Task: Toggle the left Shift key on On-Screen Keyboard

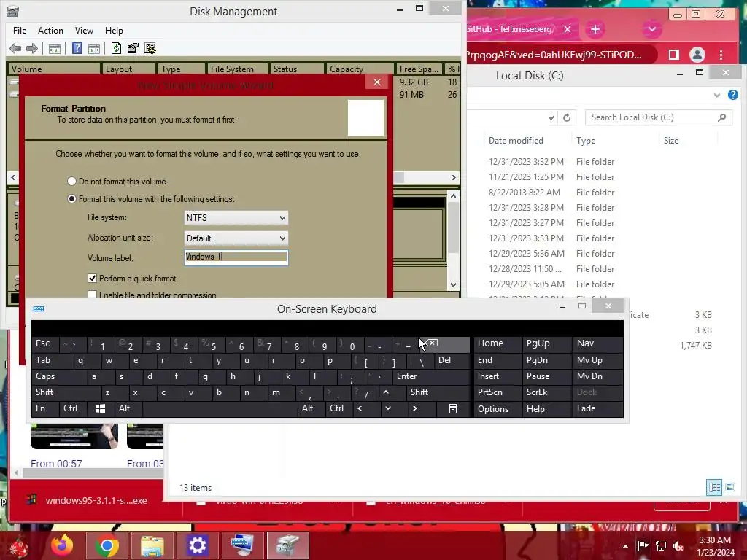Action: click(66, 392)
